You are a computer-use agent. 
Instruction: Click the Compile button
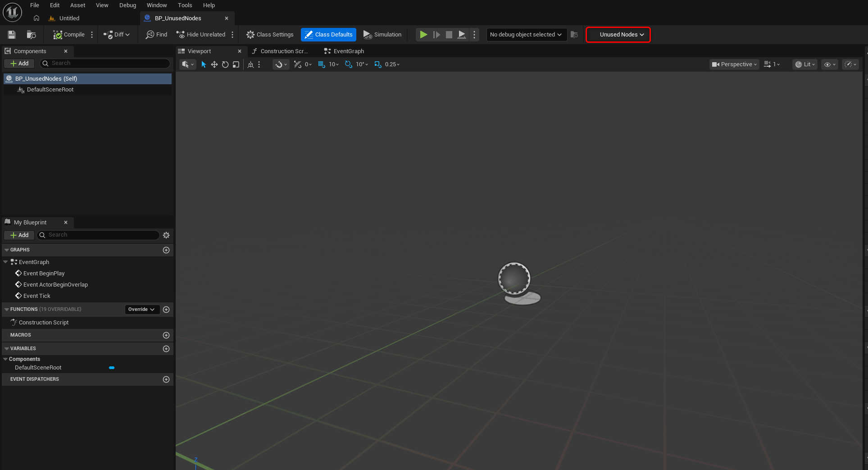69,35
